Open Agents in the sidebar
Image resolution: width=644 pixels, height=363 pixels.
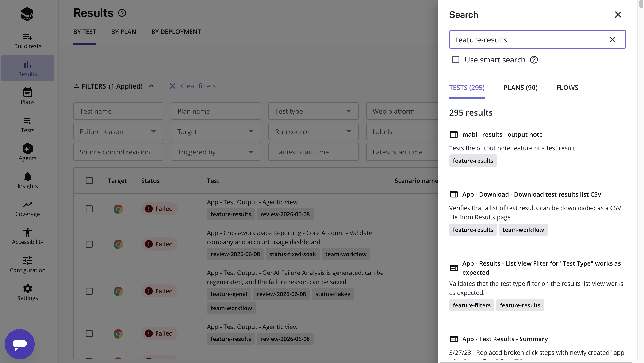click(x=27, y=152)
